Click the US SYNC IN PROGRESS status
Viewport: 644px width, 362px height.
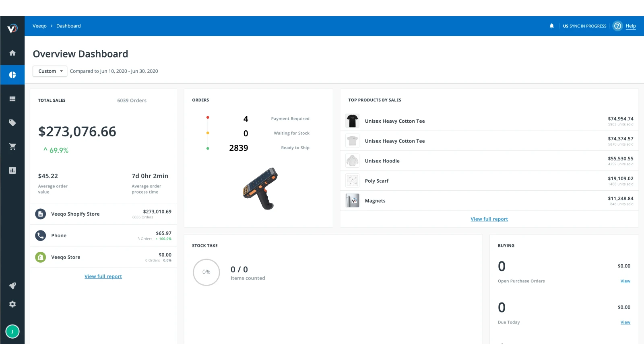[x=584, y=26]
